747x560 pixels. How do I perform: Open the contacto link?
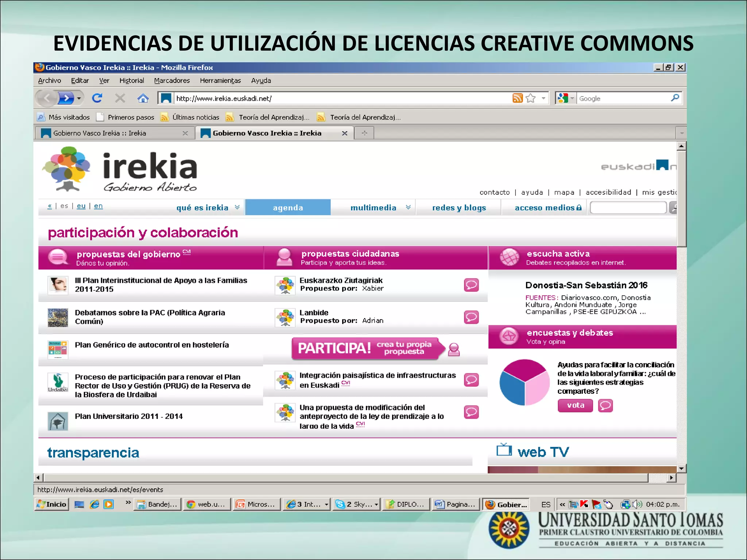(494, 192)
